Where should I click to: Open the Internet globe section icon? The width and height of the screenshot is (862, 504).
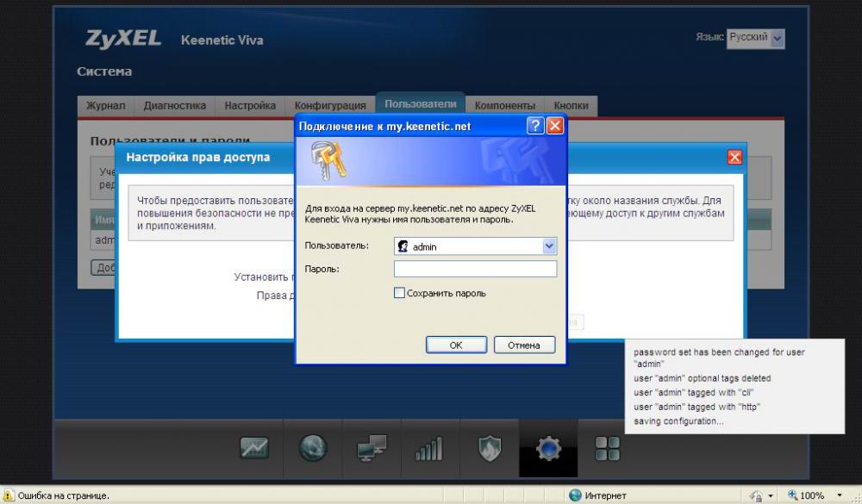click(313, 448)
